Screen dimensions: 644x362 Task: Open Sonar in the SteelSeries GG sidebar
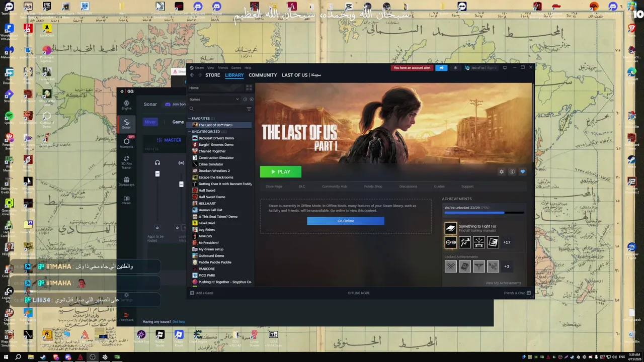[126, 124]
